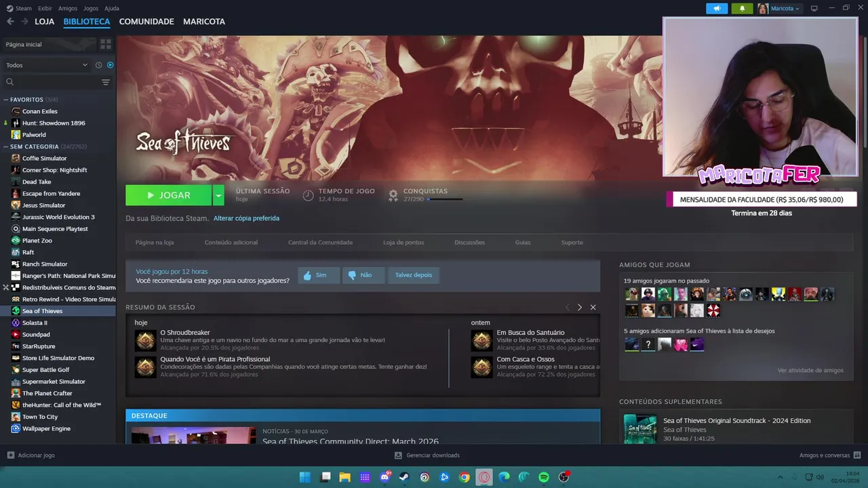Open the Maricota account dropdown
868x488 pixels.
pos(779,8)
